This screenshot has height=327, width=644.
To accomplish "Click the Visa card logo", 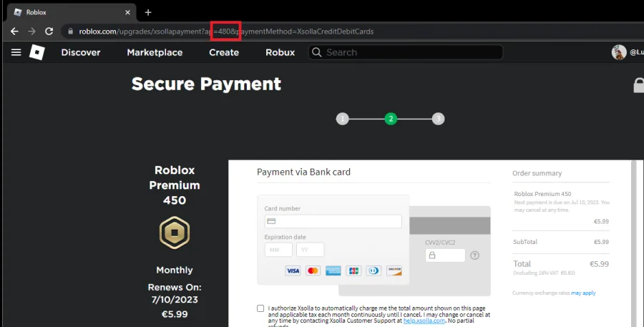I will click(293, 270).
